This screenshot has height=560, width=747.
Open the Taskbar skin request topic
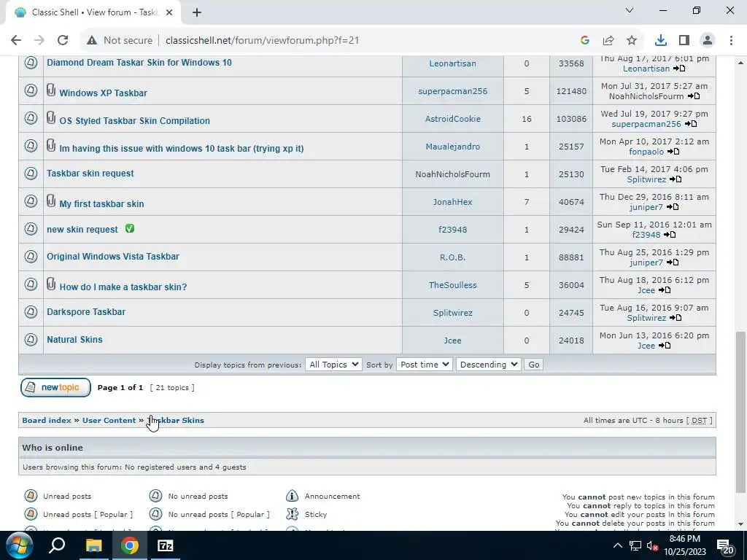pos(90,174)
